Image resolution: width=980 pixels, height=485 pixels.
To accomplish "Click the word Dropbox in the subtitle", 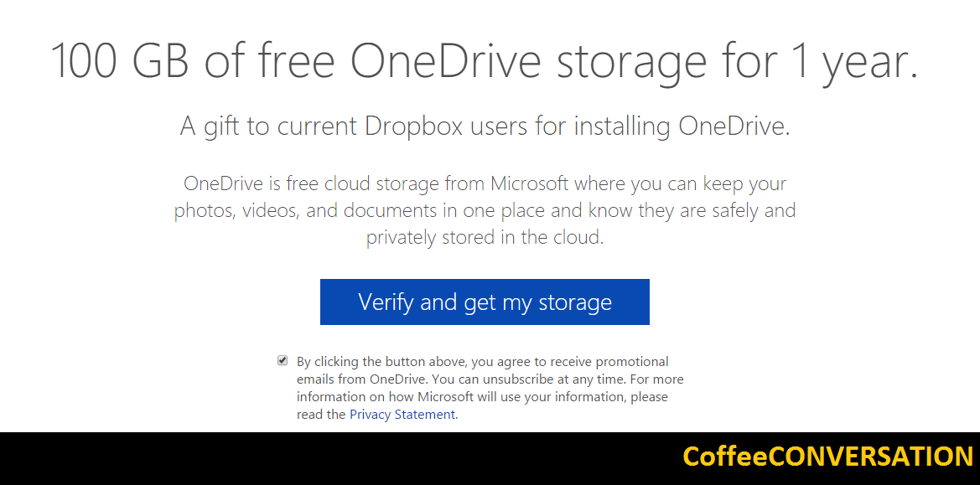I will (x=414, y=126).
